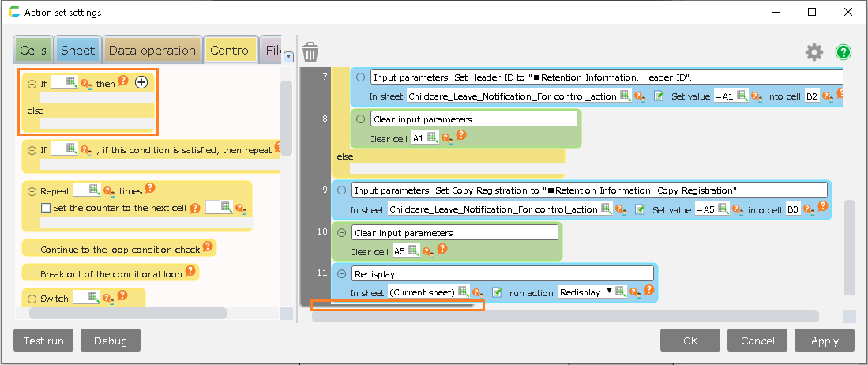Click the action list horizontal scrollbar
Screen dimensions: 868x365
(565, 317)
